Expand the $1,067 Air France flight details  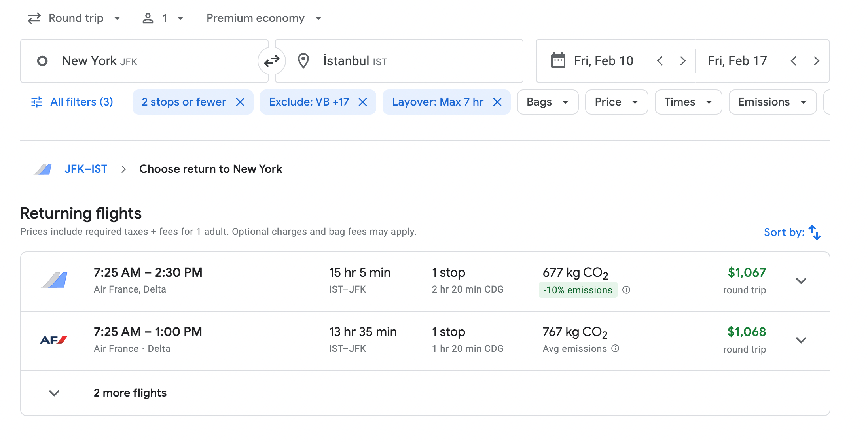click(x=801, y=281)
